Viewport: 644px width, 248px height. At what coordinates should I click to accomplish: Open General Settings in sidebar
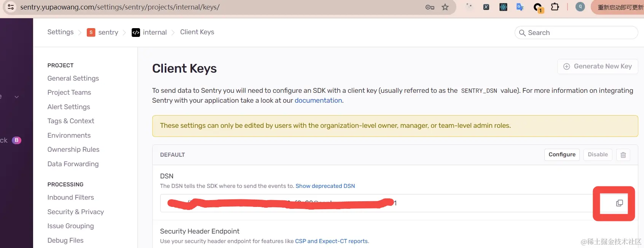click(73, 78)
